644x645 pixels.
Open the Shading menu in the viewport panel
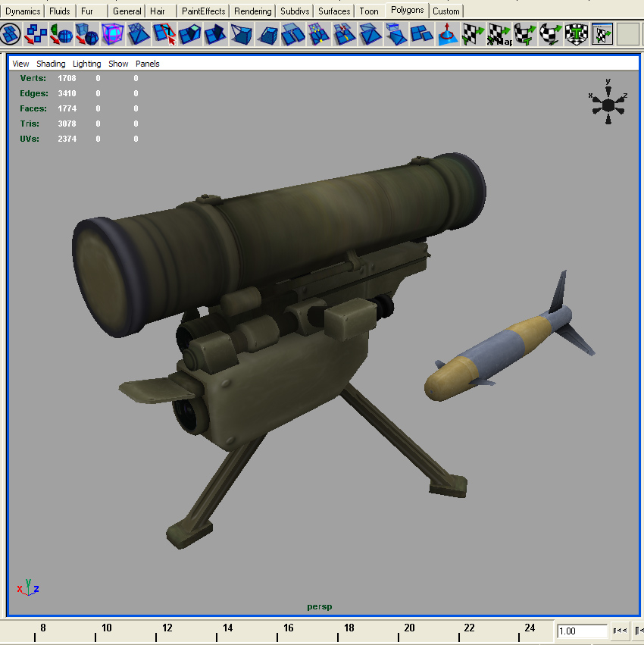[x=51, y=64]
